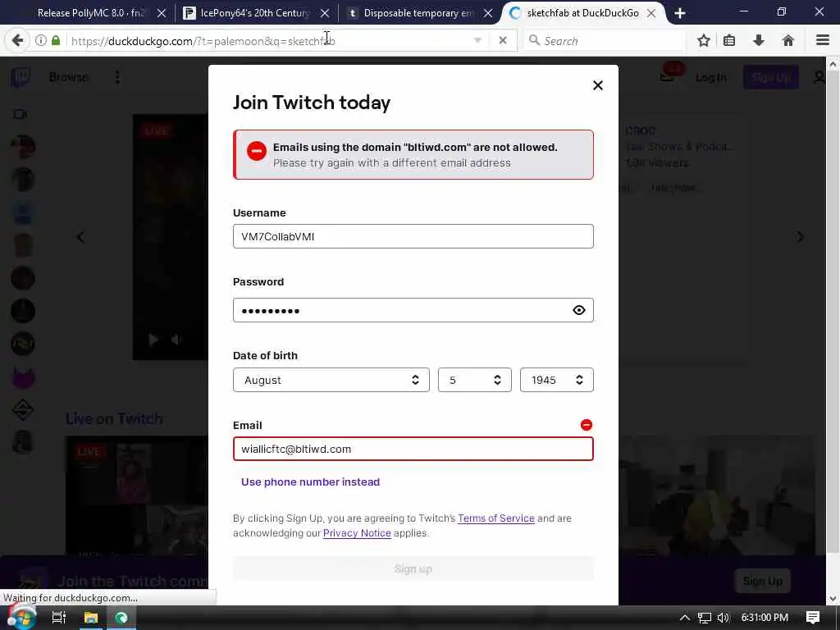Click the browser Search box
840x630 pixels.
(x=605, y=41)
